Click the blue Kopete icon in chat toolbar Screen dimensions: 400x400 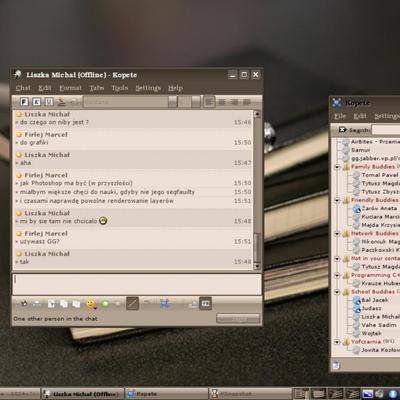point(164,304)
